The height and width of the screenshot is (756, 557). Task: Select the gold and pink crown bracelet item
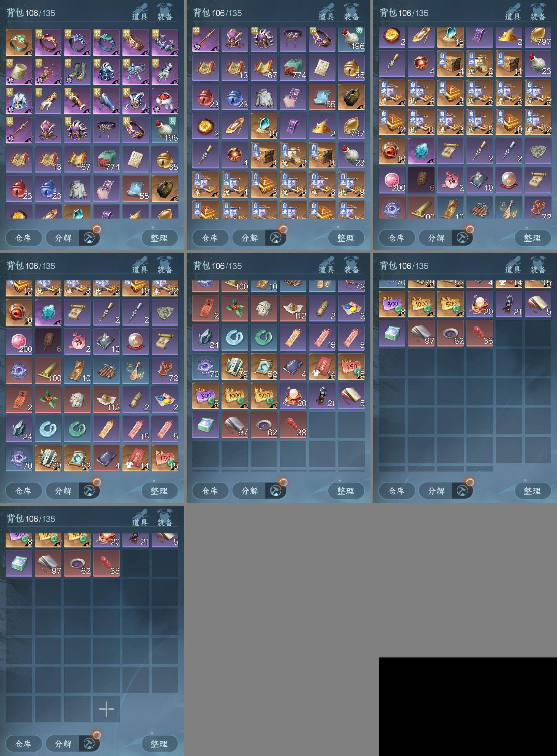coord(136,42)
